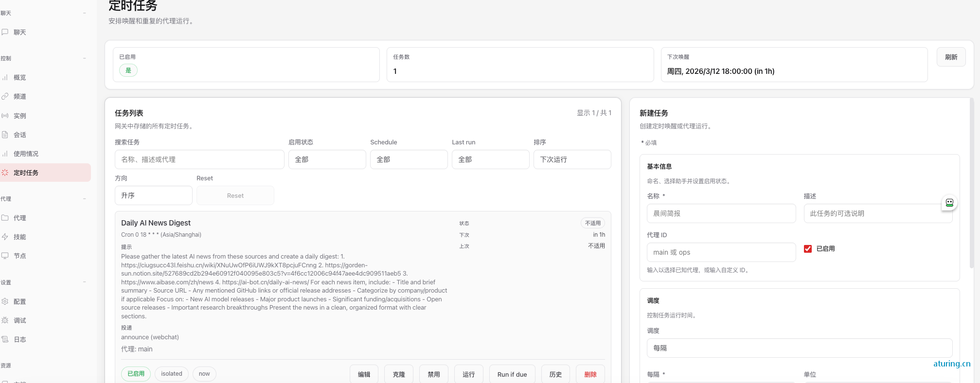Open the 日志 sidebar menu item
Image resolution: width=980 pixels, height=383 pixels.
pos(20,339)
